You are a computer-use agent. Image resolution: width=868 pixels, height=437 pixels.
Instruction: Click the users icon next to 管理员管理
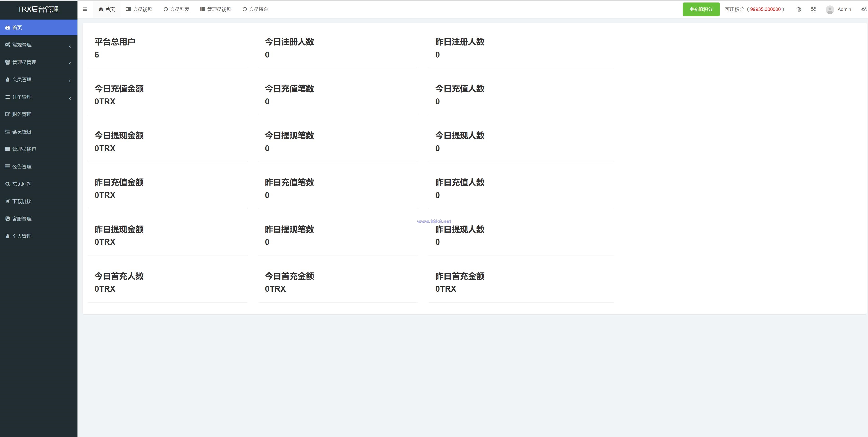(x=7, y=62)
